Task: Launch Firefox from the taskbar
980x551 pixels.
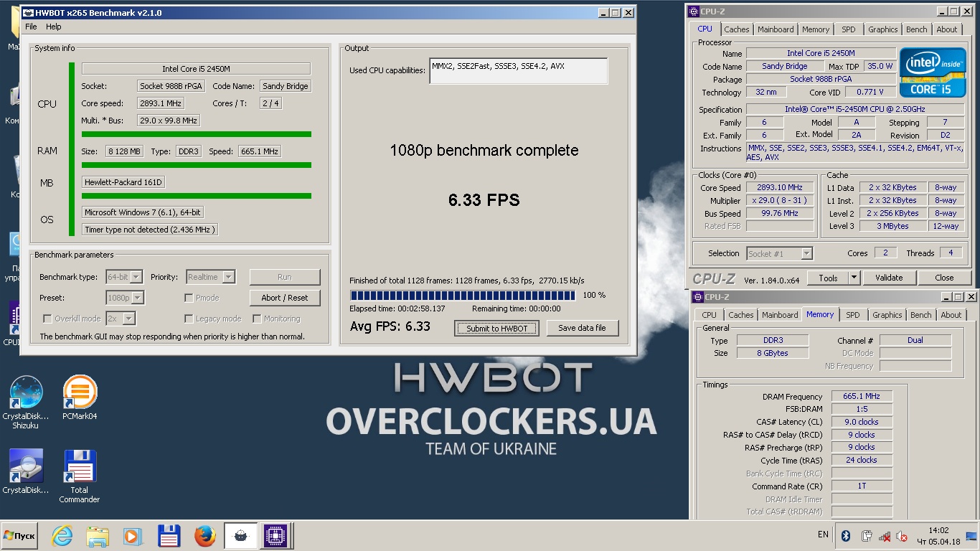Action: pos(205,536)
